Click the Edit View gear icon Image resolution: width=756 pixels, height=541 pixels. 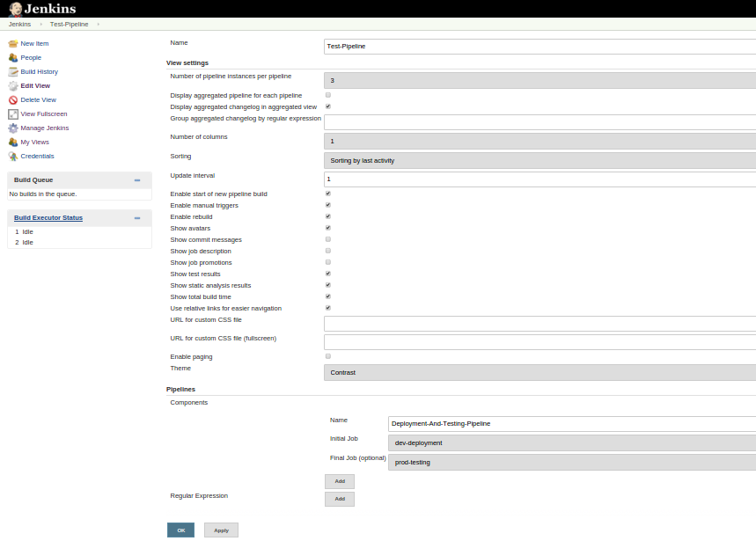[13, 85]
